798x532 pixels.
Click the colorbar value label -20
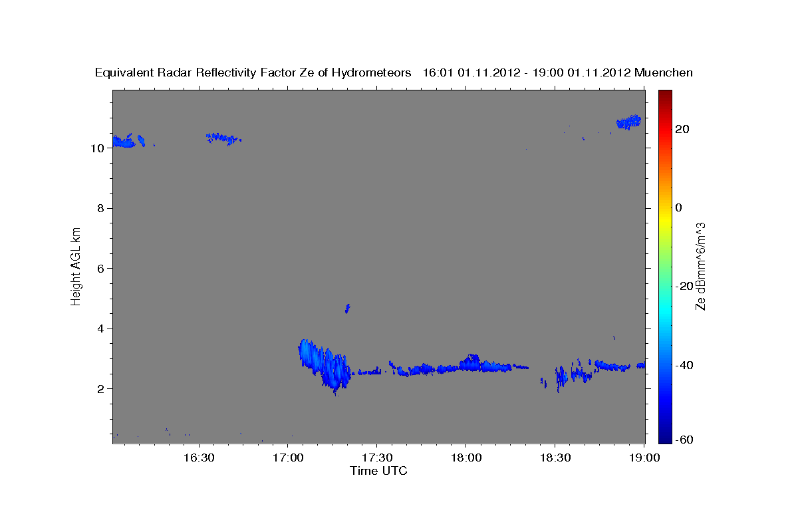tap(684, 286)
